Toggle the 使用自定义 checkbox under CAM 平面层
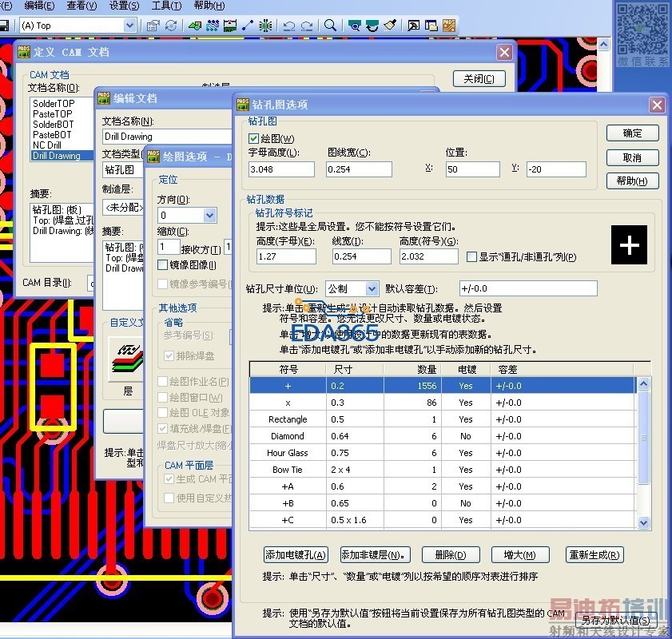 pos(169,498)
